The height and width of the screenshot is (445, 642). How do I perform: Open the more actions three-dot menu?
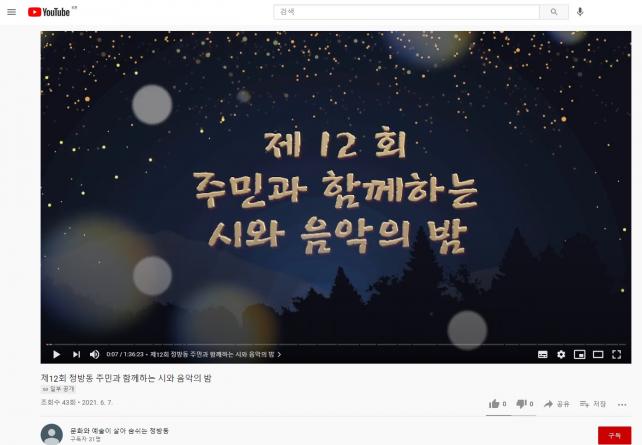click(x=622, y=404)
